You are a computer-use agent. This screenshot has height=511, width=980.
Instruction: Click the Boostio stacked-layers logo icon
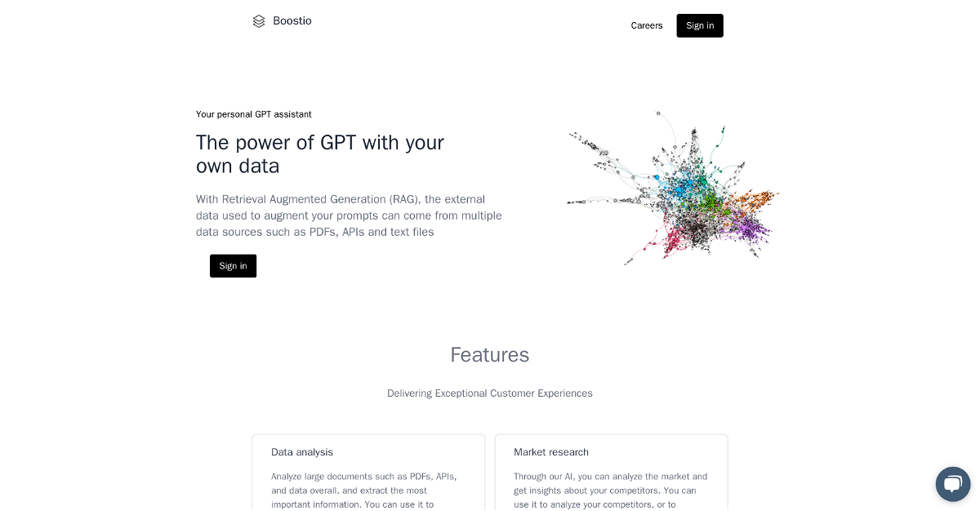[259, 21]
